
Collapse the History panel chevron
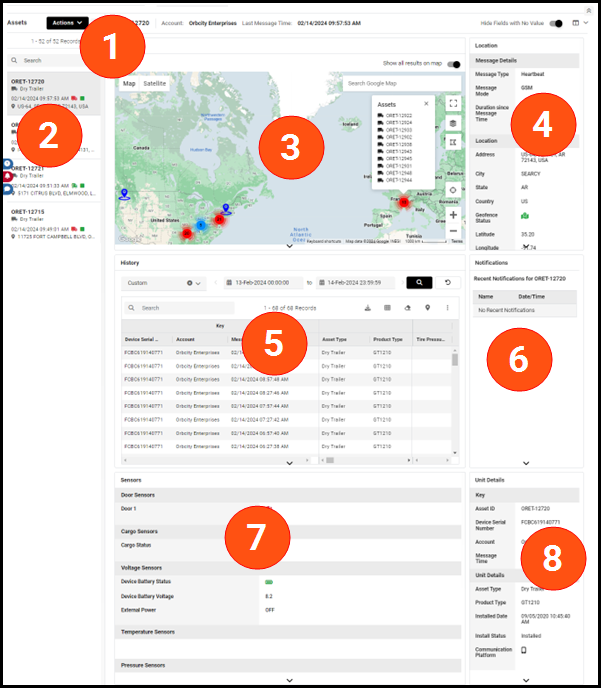coord(289,463)
